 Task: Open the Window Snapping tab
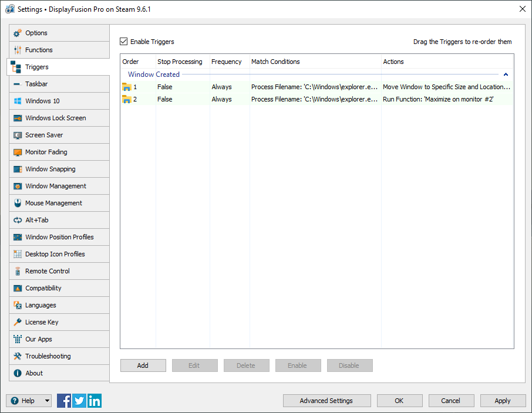pos(50,169)
